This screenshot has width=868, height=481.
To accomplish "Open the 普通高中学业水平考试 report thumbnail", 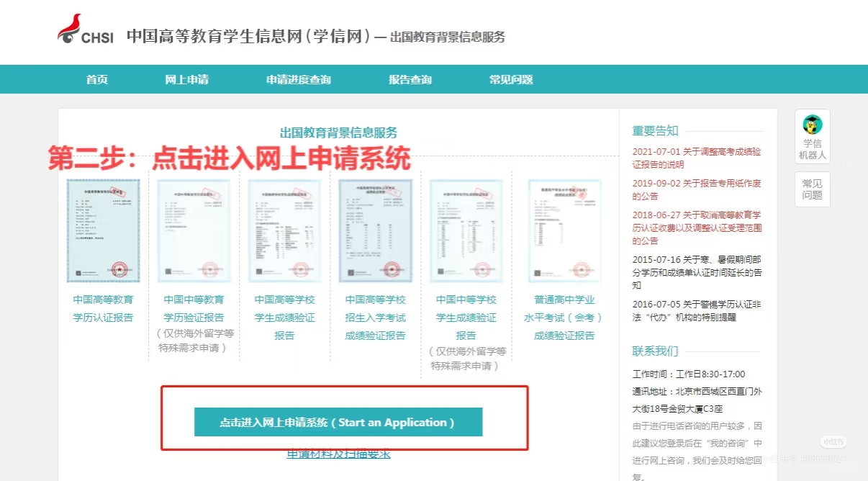I will tap(564, 230).
